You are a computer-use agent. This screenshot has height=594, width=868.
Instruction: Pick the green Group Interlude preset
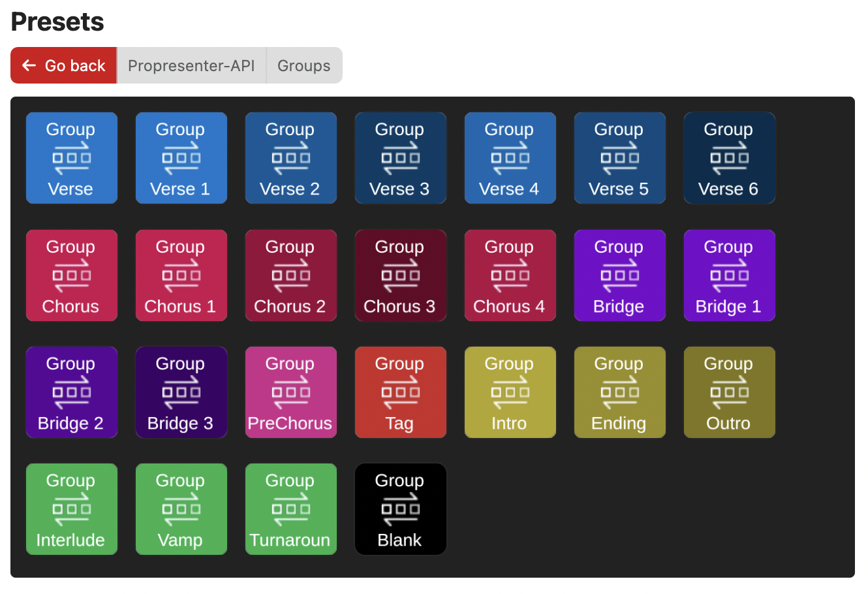click(72, 509)
